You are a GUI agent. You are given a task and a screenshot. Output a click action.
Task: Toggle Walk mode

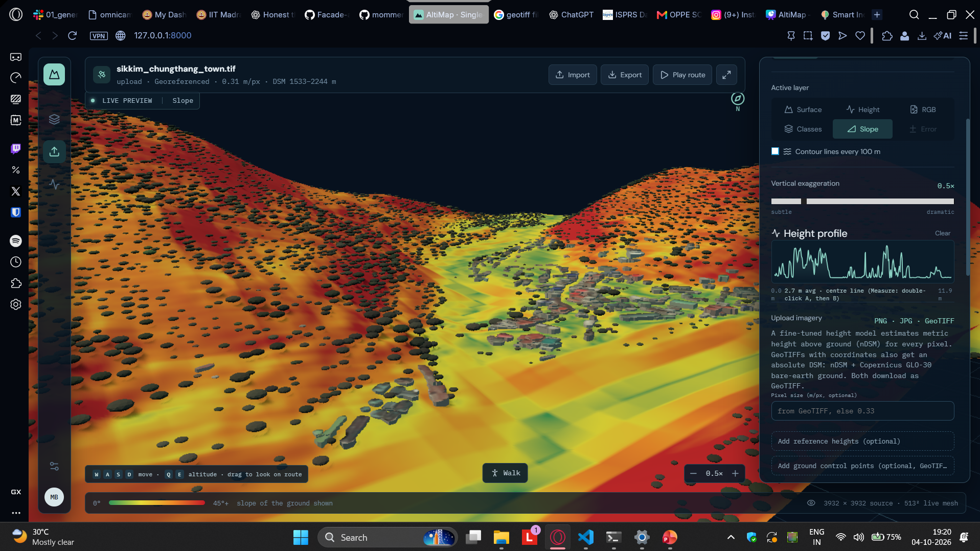click(x=505, y=473)
